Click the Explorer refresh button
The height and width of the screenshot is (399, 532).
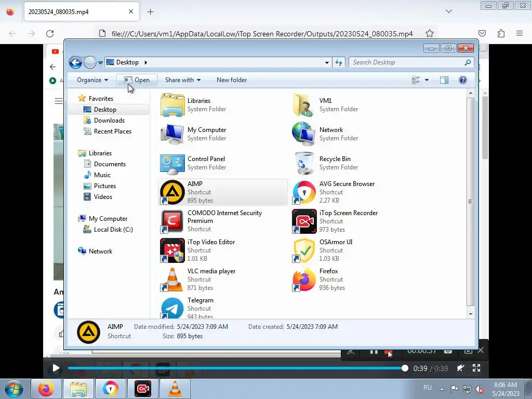[x=339, y=62]
